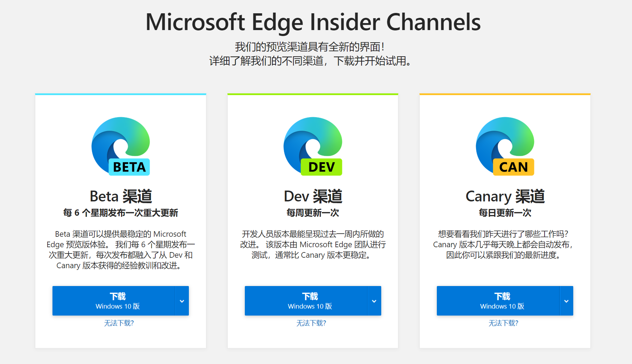Select the Beta 渠道 heading
Screen dimensions: 632x364
pyautogui.click(x=121, y=196)
